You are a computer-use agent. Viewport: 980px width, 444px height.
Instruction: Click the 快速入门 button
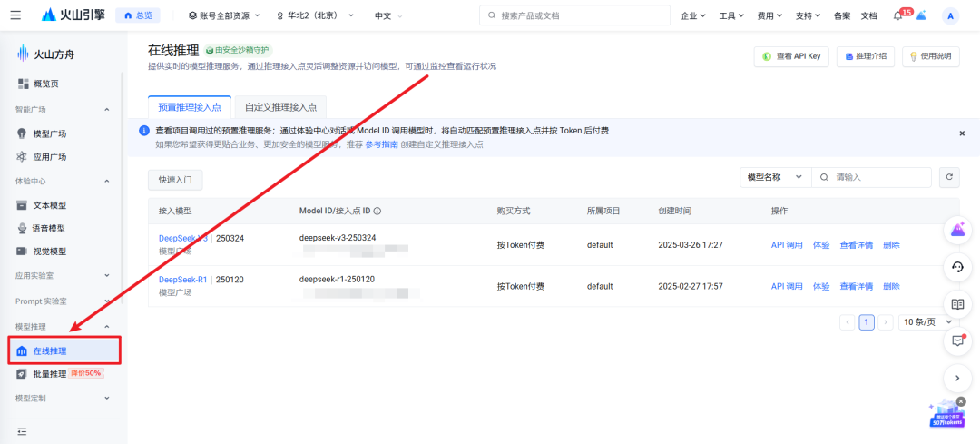pyautogui.click(x=175, y=180)
